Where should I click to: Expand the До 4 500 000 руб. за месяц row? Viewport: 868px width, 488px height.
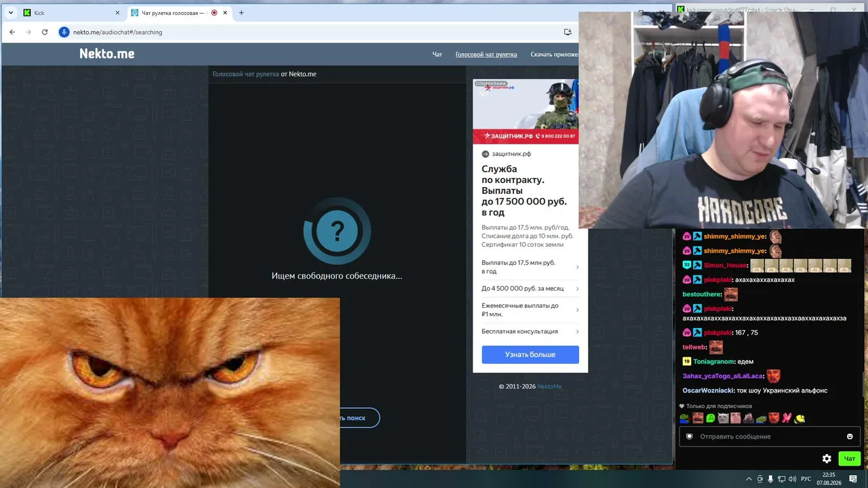pos(530,289)
